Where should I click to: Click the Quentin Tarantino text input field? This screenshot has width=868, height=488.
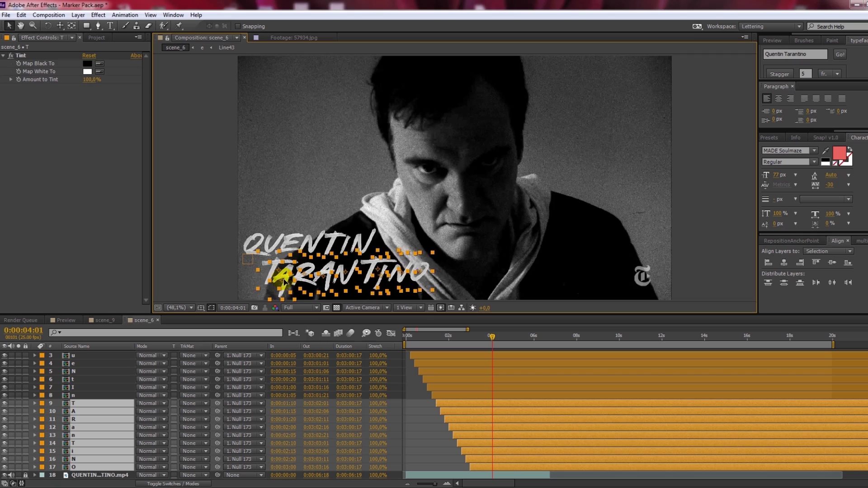tap(795, 54)
